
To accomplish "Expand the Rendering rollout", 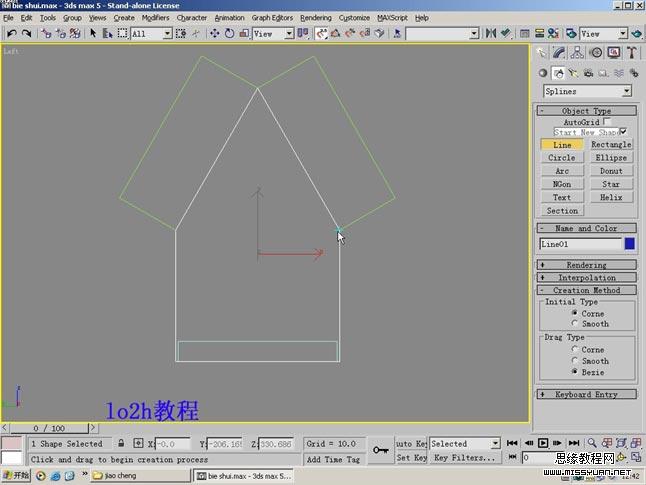I will pos(587,265).
